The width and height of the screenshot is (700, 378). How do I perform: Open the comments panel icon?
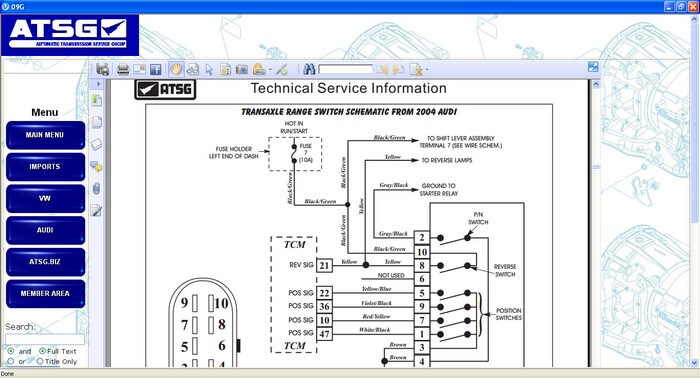click(96, 167)
